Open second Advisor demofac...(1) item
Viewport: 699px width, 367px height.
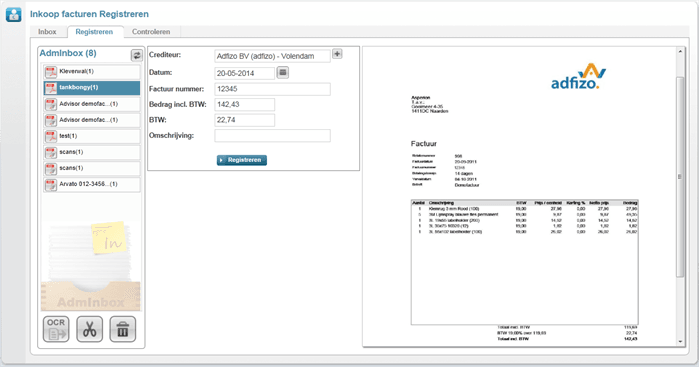tap(92, 120)
